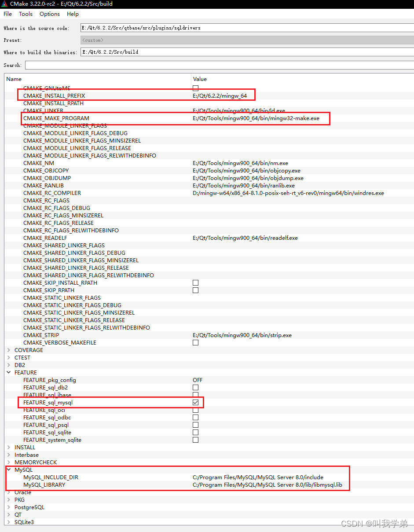The image size is (414, 532).
Task: Select the CMAKE_OBJCOPY row name
Action: coord(46,170)
